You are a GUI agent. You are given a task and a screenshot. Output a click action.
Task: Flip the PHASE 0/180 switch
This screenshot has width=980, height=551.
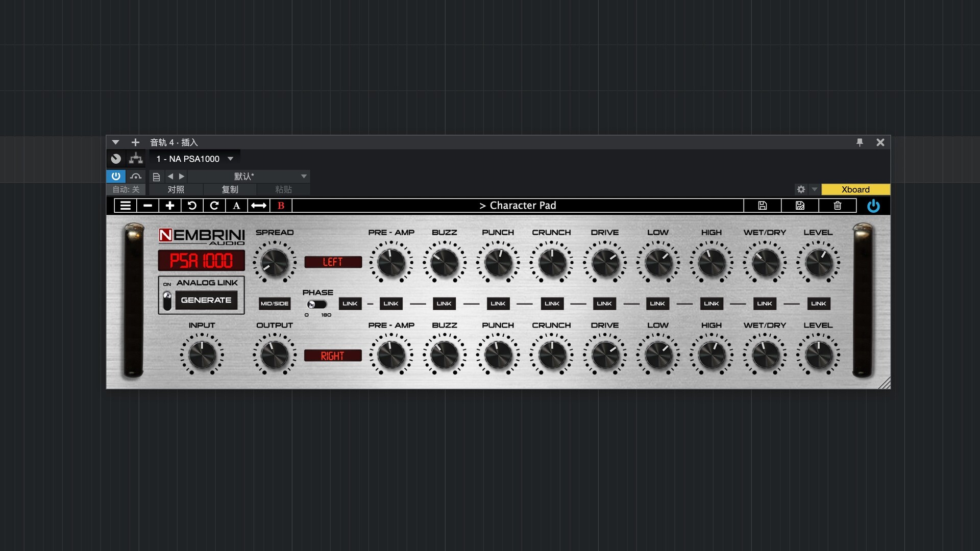click(x=316, y=304)
